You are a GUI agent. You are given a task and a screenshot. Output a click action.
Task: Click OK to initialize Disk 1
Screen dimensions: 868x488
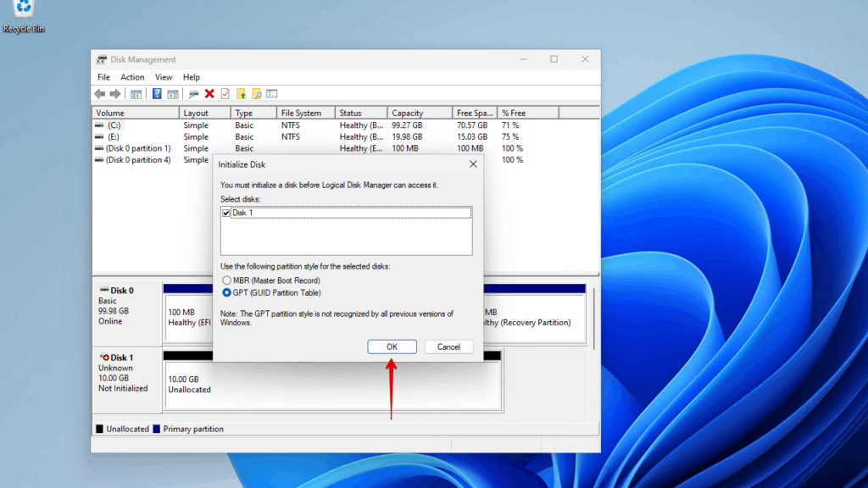(x=391, y=346)
